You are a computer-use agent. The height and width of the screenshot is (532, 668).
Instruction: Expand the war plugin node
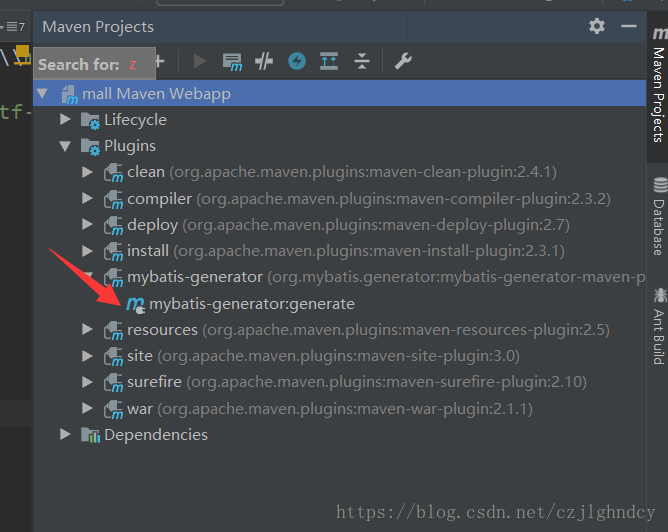pyautogui.click(x=87, y=408)
